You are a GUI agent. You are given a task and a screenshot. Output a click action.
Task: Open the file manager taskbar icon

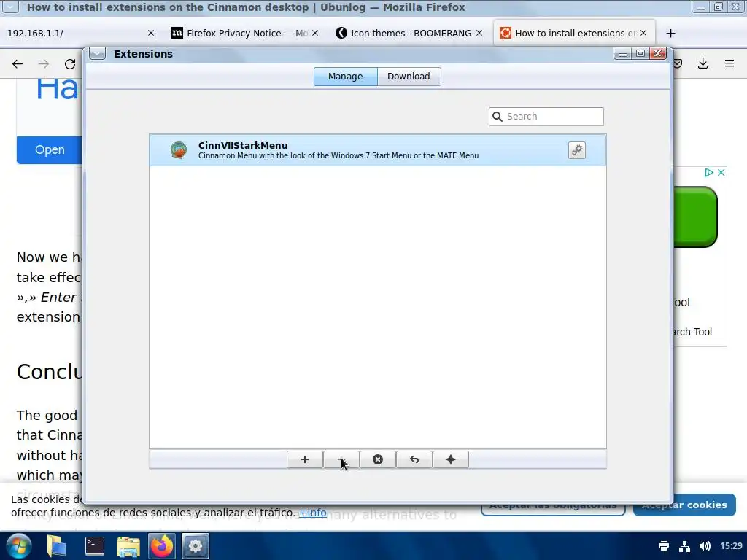pos(128,546)
